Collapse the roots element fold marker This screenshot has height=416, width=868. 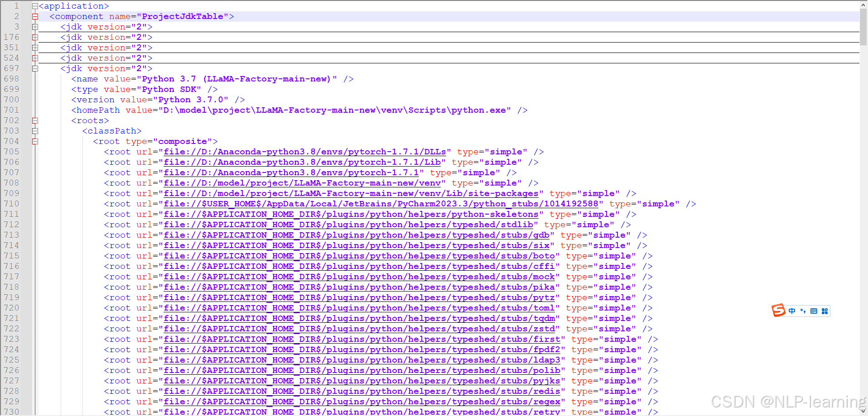[x=35, y=120]
